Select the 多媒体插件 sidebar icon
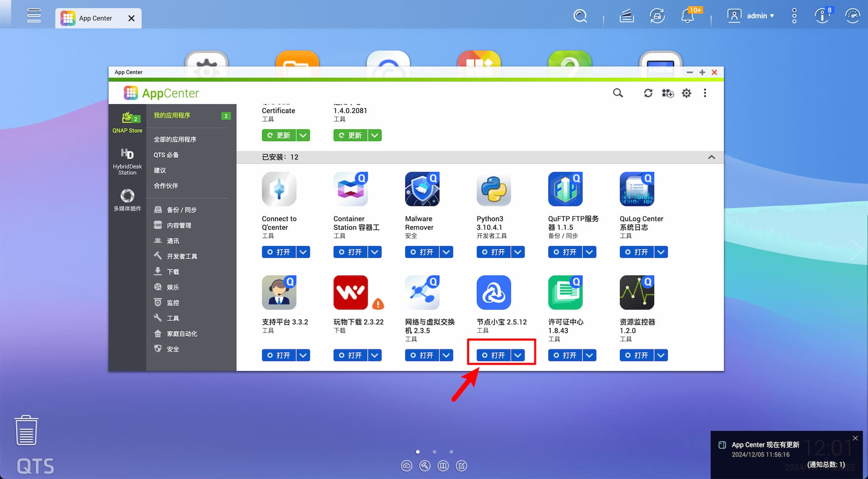868x479 pixels. (x=127, y=200)
